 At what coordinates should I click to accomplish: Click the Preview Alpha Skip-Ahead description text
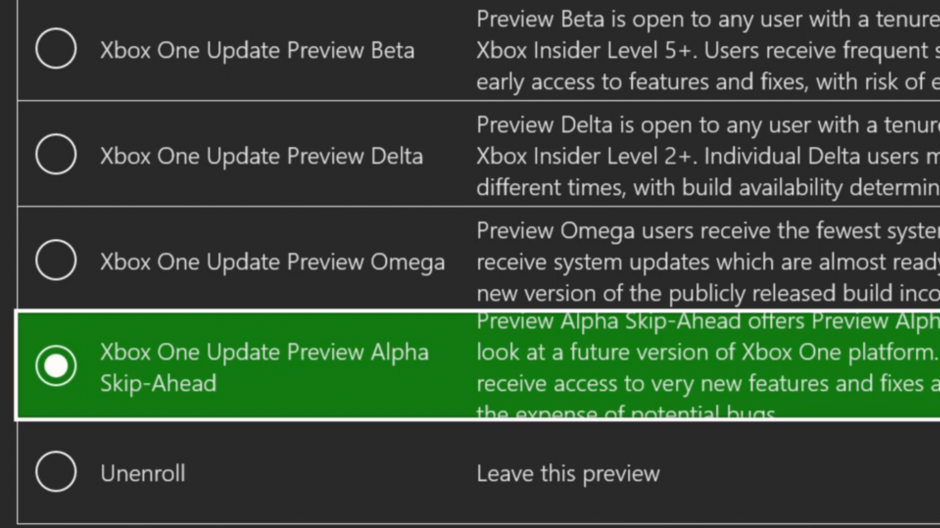click(706, 367)
